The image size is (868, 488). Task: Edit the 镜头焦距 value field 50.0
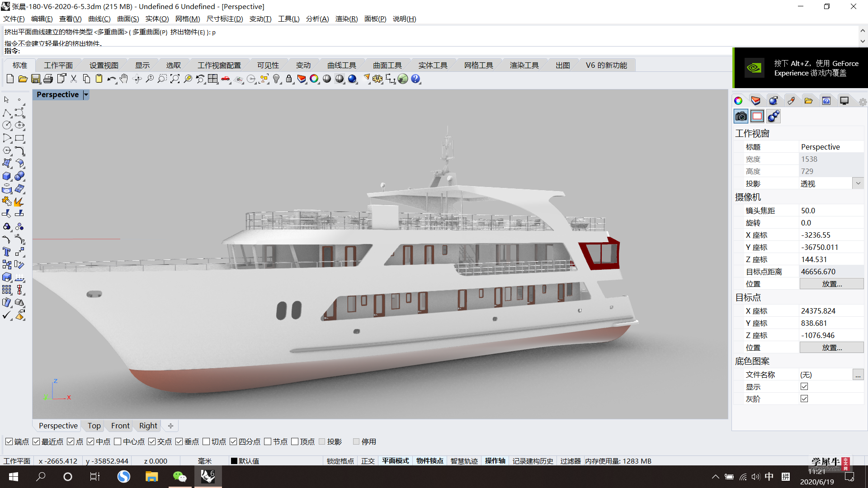coord(831,211)
